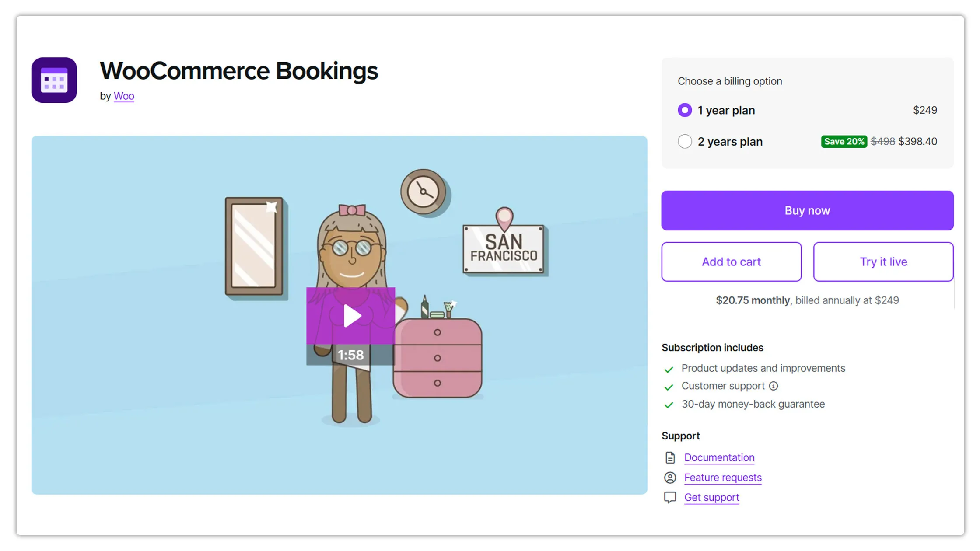This screenshot has height=551, width=980.
Task: Open the Documentation link
Action: (719, 457)
